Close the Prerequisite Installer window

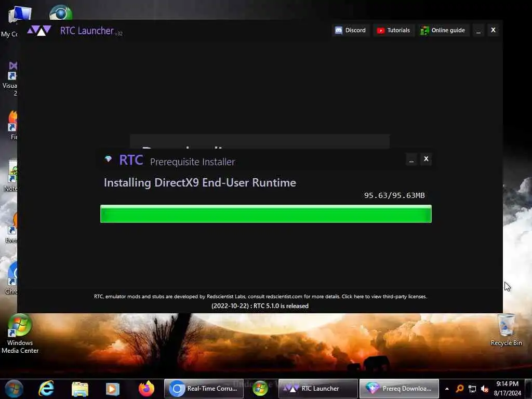pyautogui.click(x=426, y=159)
